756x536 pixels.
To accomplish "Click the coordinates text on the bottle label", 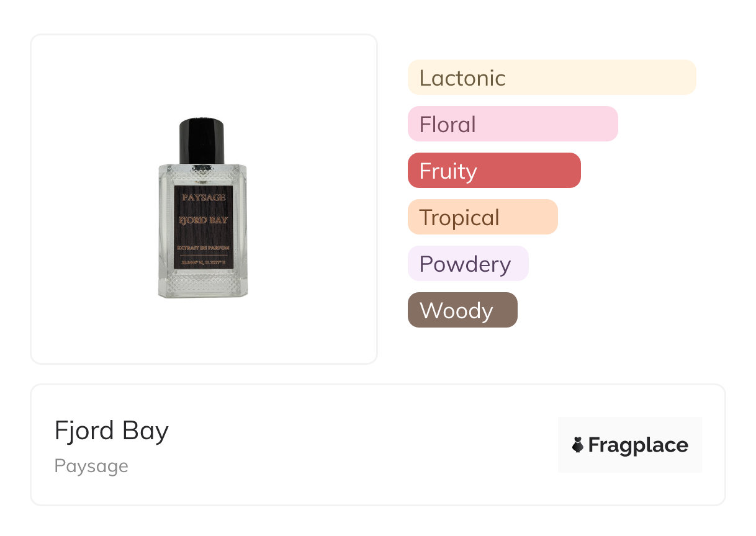I will (x=203, y=263).
